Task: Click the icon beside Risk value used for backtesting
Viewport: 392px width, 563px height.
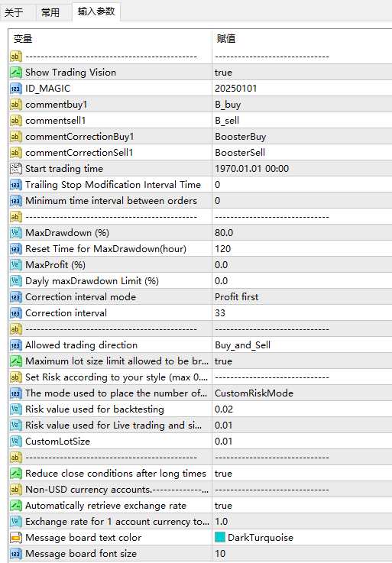Action: click(16, 409)
